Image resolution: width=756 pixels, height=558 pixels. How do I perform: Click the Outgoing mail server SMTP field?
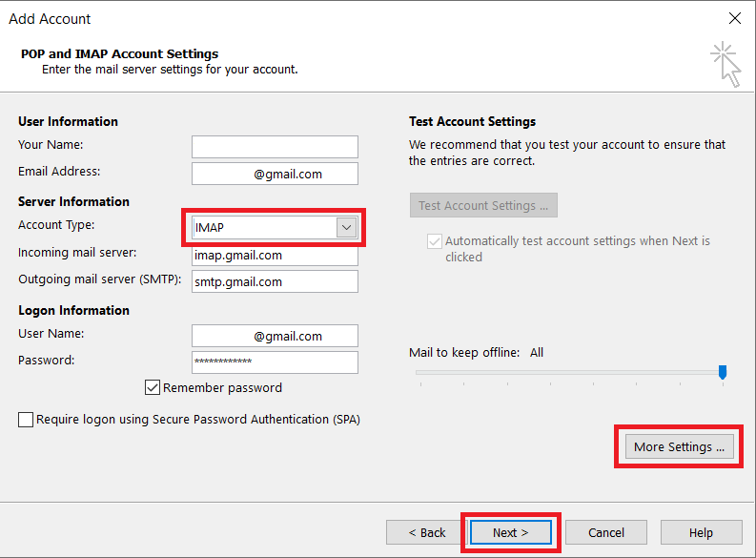coord(275,281)
